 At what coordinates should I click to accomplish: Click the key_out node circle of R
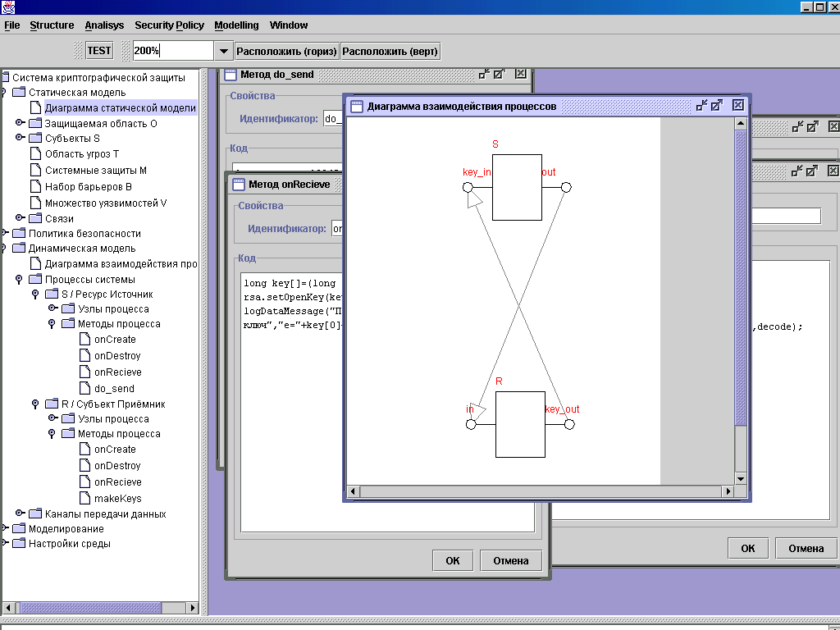coord(569,424)
